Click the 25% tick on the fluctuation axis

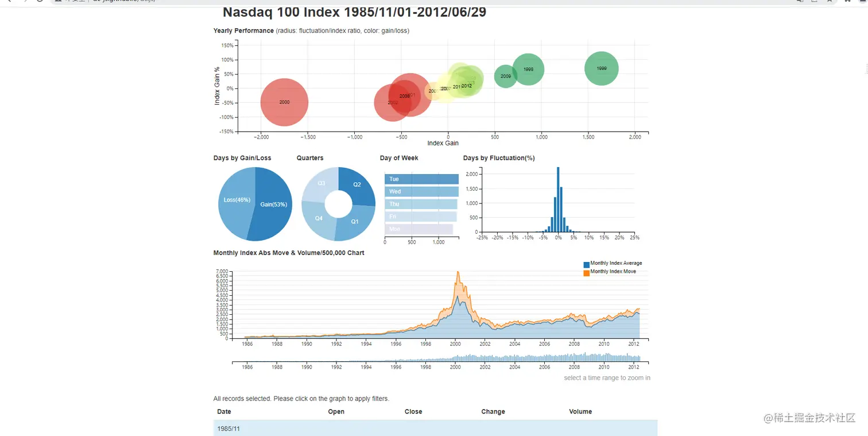coord(634,237)
